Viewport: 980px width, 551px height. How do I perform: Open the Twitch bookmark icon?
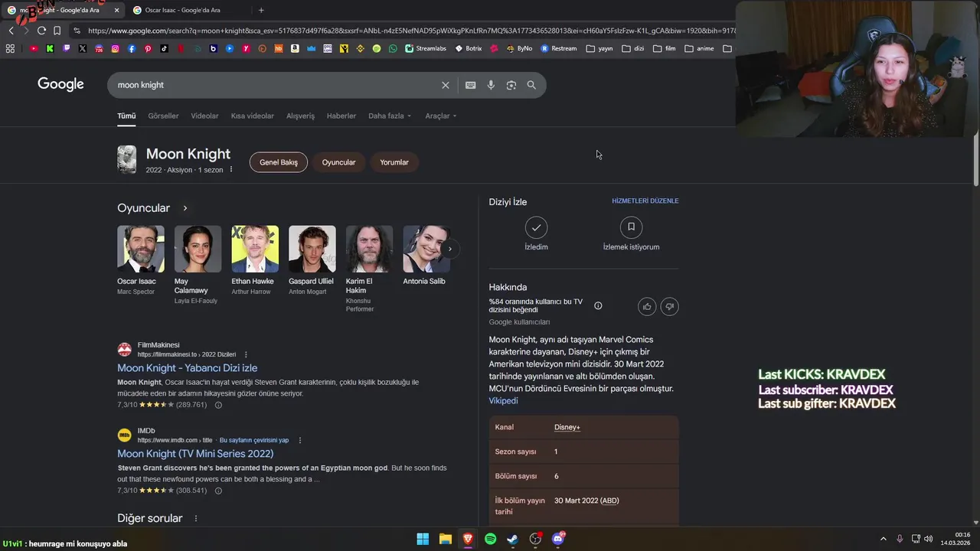click(67, 48)
